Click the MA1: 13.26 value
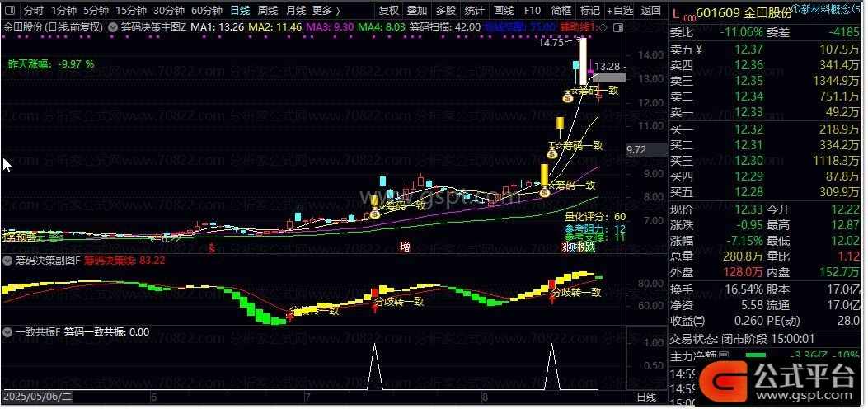The width and height of the screenshot is (868, 409). [x=217, y=26]
